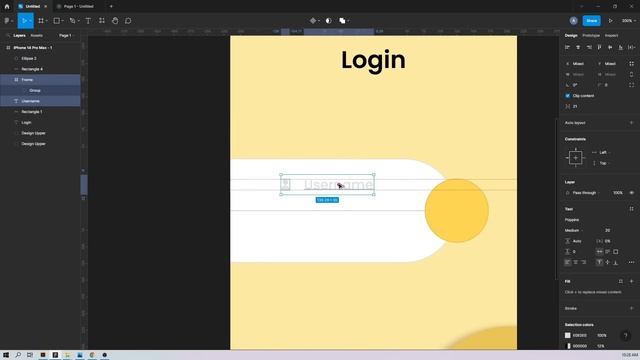
Task: Switch to the Layers tab
Action: point(19,36)
